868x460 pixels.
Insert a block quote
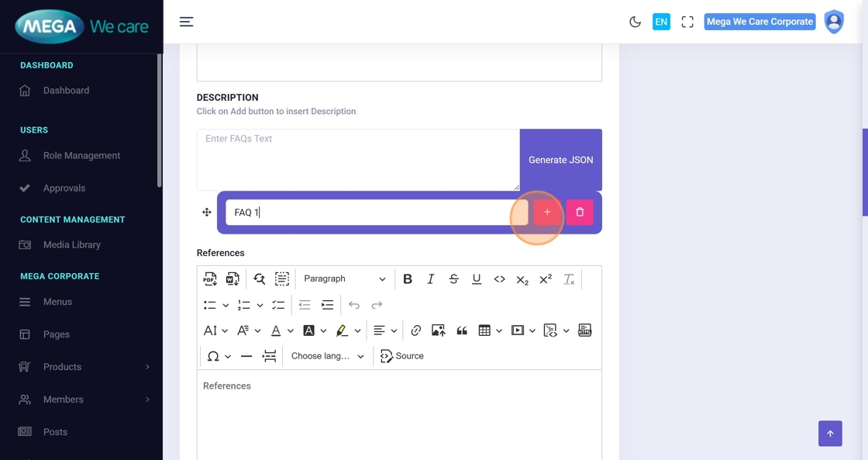coord(462,330)
